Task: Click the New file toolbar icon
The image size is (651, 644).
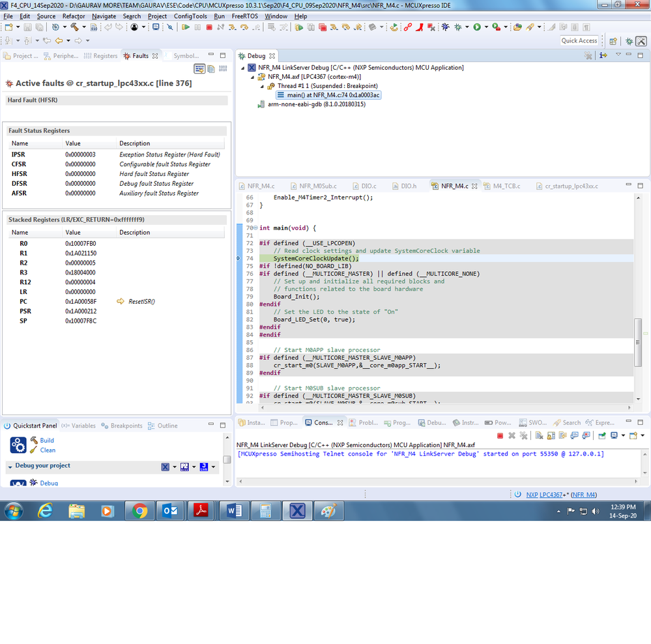Action: click(8, 27)
